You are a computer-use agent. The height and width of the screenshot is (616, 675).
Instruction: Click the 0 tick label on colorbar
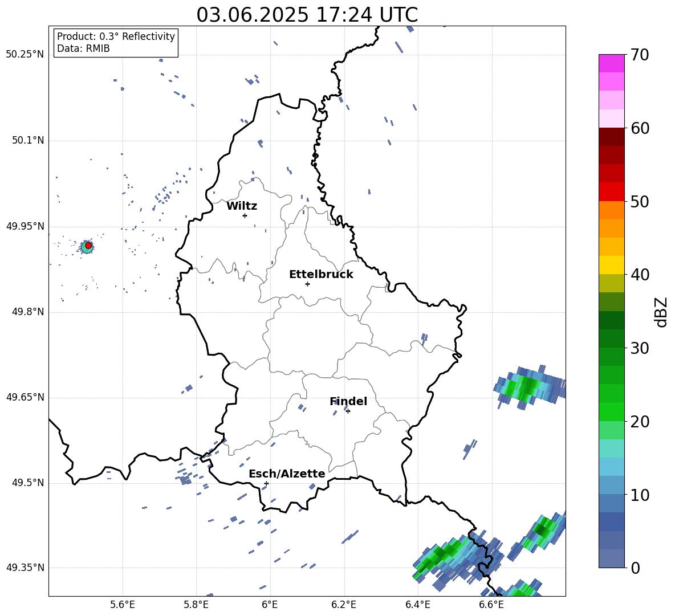point(635,568)
